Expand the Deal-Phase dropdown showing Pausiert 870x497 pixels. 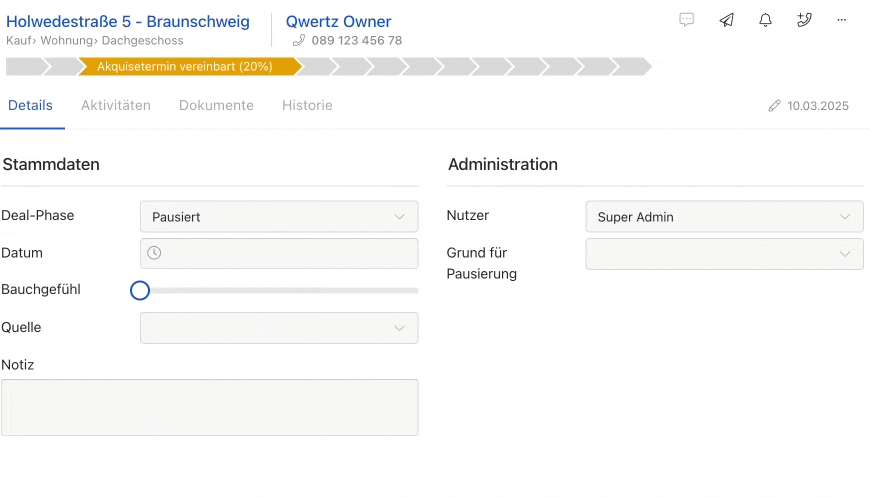279,216
